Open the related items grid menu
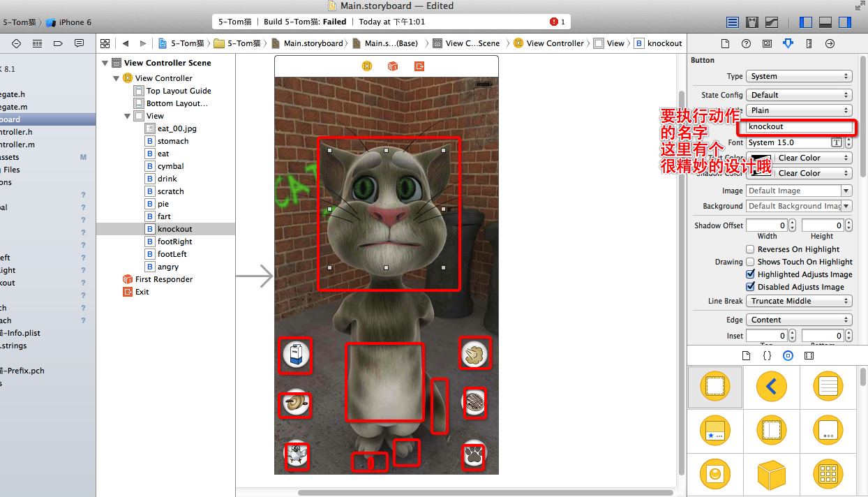Image resolution: width=868 pixels, height=497 pixels. coord(105,43)
